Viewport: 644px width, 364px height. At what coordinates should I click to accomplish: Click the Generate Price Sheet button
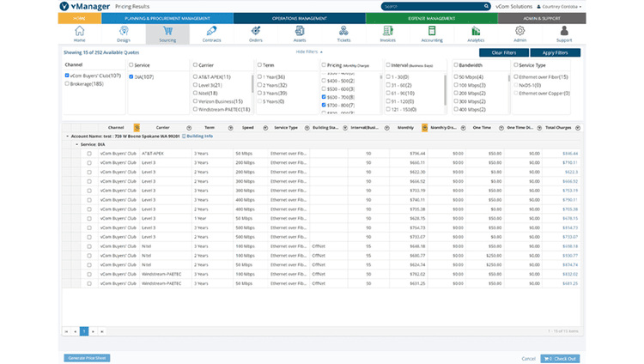click(x=87, y=358)
